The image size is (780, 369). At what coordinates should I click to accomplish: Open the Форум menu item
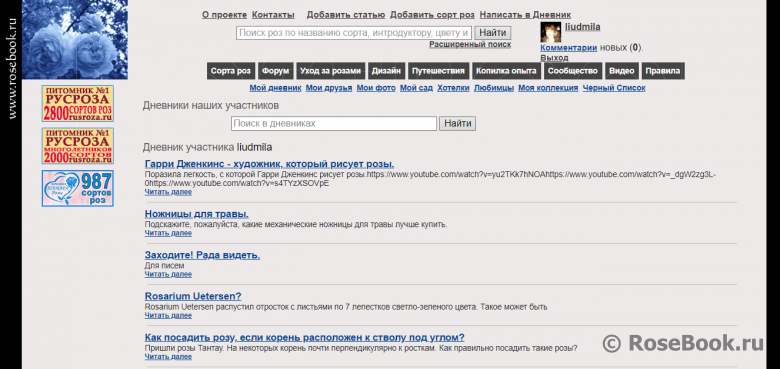click(x=276, y=71)
